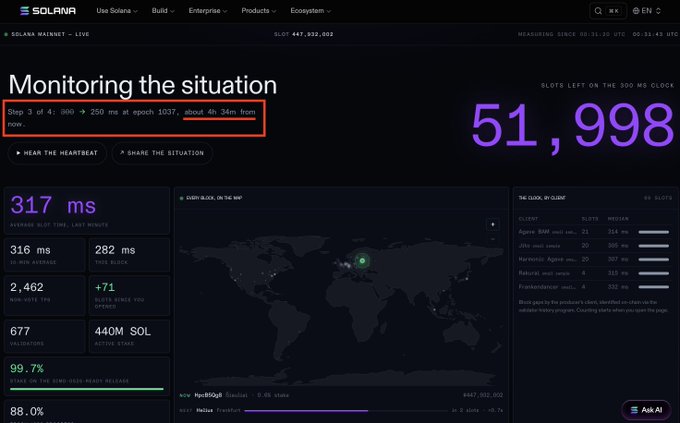The image size is (680, 423).
Task: Click the 88.0% value
Action: click(27, 411)
